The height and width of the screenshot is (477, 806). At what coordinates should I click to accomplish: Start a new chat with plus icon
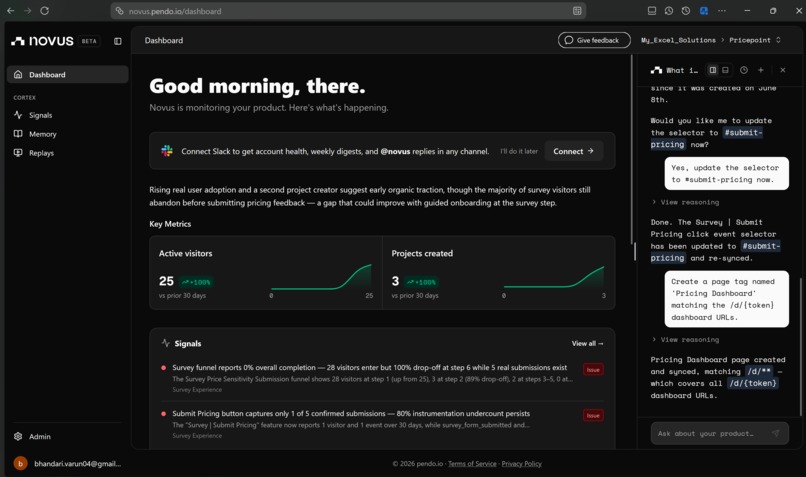pyautogui.click(x=761, y=70)
